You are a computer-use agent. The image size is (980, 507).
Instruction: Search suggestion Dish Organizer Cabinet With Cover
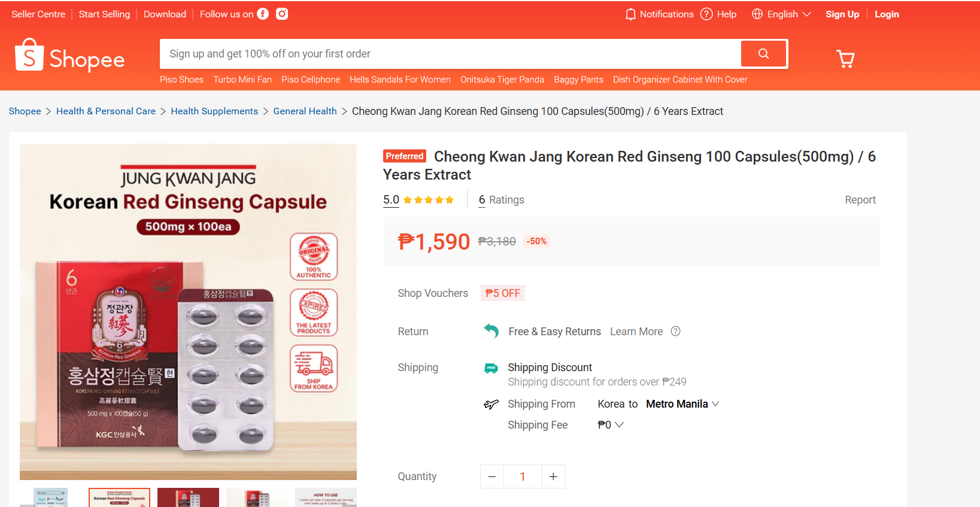[680, 80]
